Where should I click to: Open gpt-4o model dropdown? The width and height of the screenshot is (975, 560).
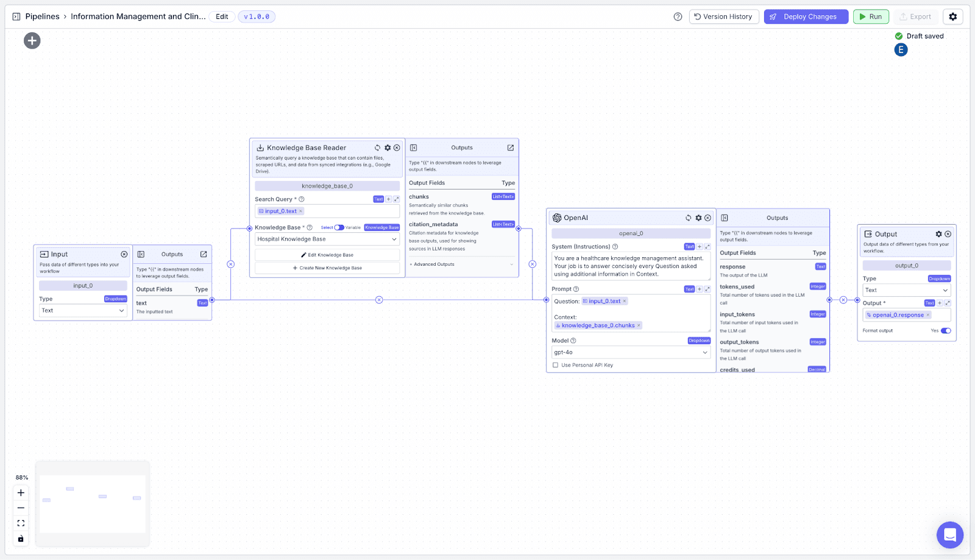631,352
